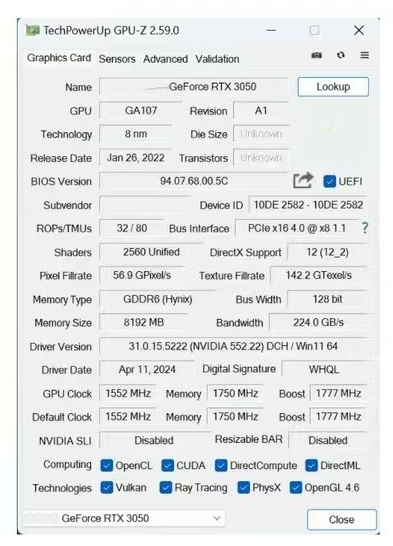Click the BIOS export share icon

[x=303, y=180]
